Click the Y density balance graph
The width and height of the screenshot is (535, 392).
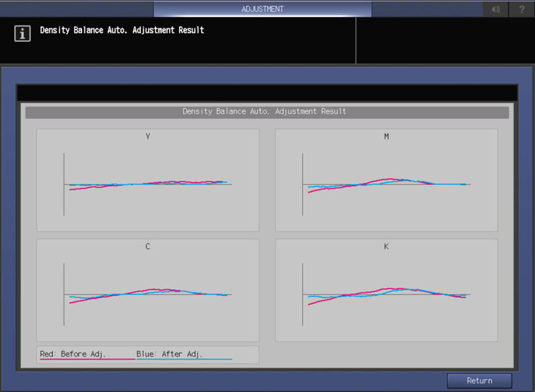(x=148, y=184)
